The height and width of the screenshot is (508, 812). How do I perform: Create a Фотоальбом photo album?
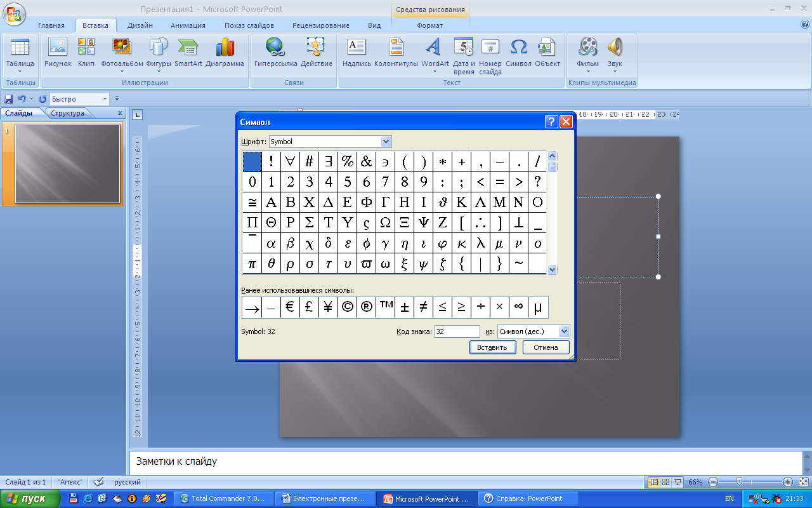coord(122,55)
